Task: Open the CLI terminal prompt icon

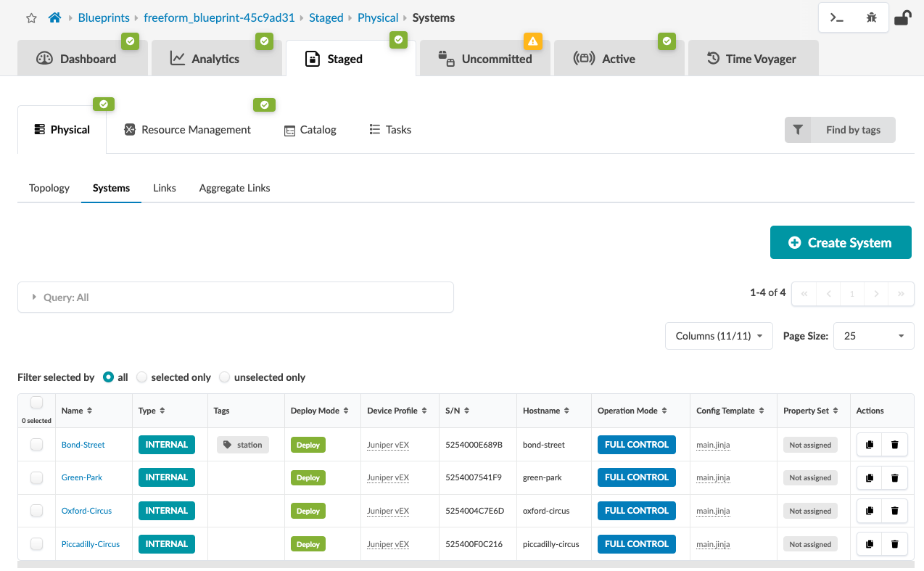Action: point(837,18)
